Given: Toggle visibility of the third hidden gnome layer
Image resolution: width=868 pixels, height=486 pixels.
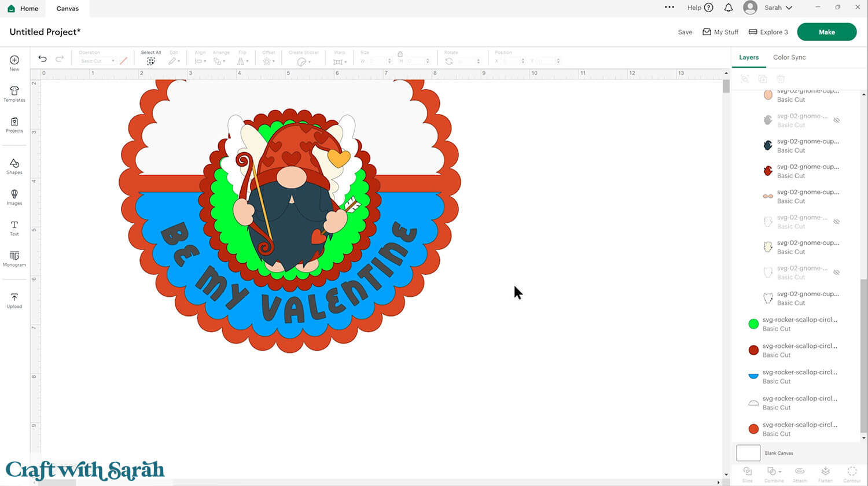Looking at the screenshot, I should click(x=836, y=273).
